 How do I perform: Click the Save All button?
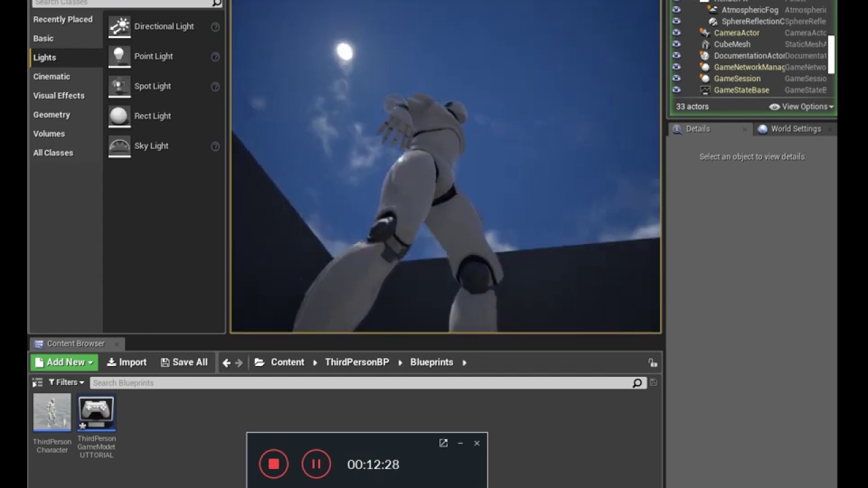coord(184,363)
